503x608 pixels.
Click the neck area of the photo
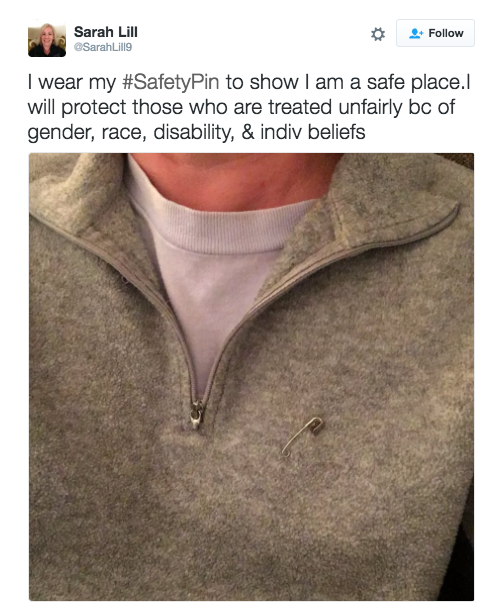[237, 178]
